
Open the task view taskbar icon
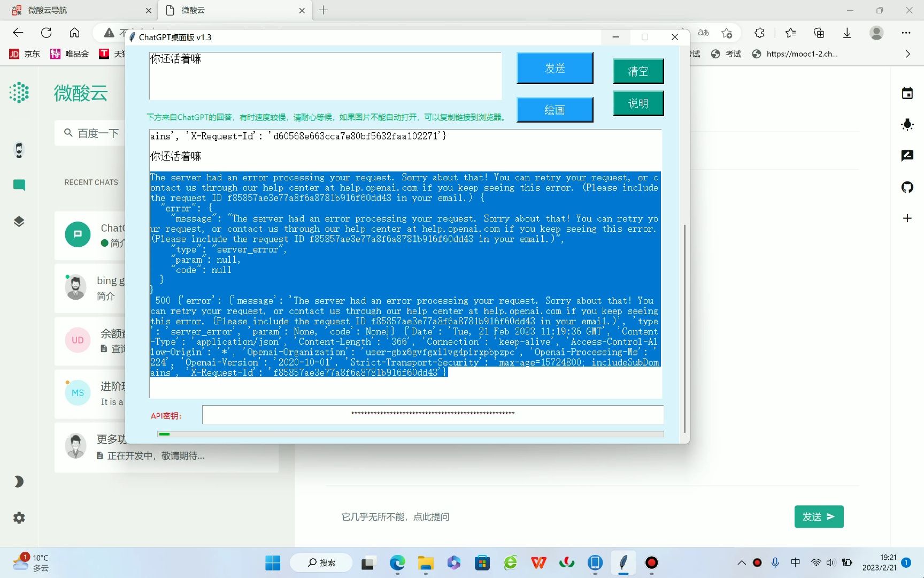tap(368, 562)
